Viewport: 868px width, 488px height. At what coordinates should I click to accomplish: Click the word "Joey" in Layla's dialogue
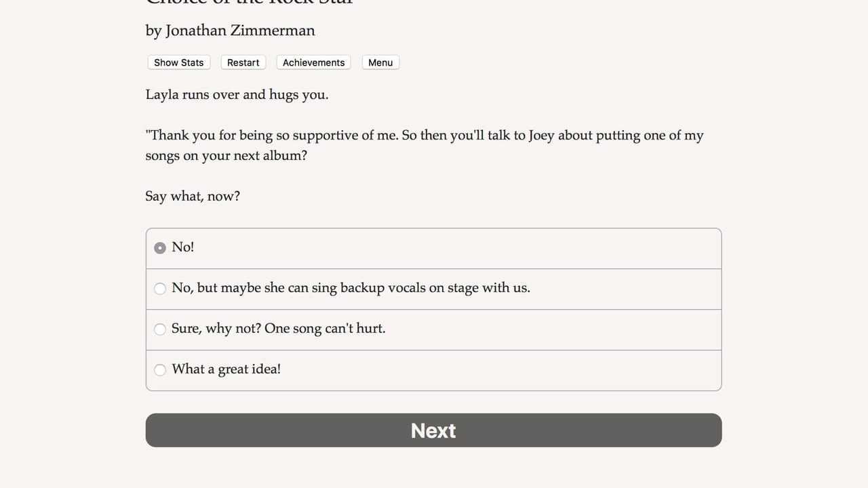[541, 136]
